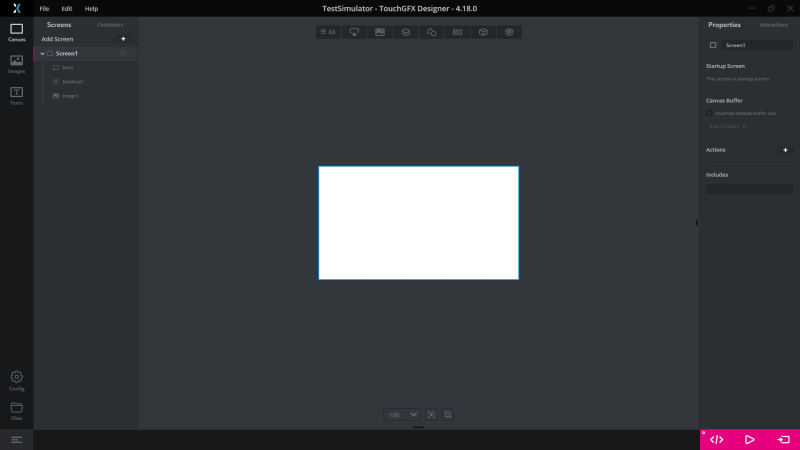Collapse the Screen1 tree node
This screenshot has height=450, width=800.
[x=42, y=53]
